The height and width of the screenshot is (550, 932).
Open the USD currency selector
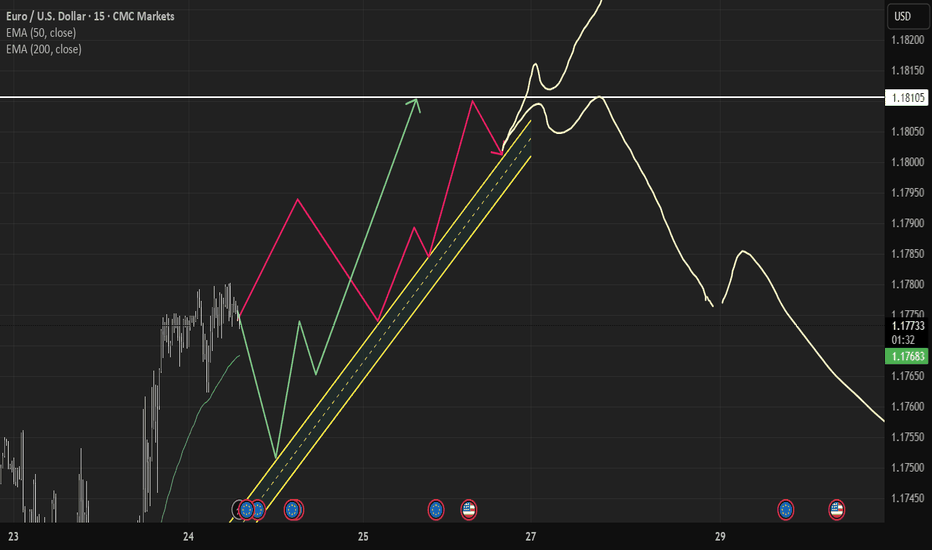click(908, 16)
